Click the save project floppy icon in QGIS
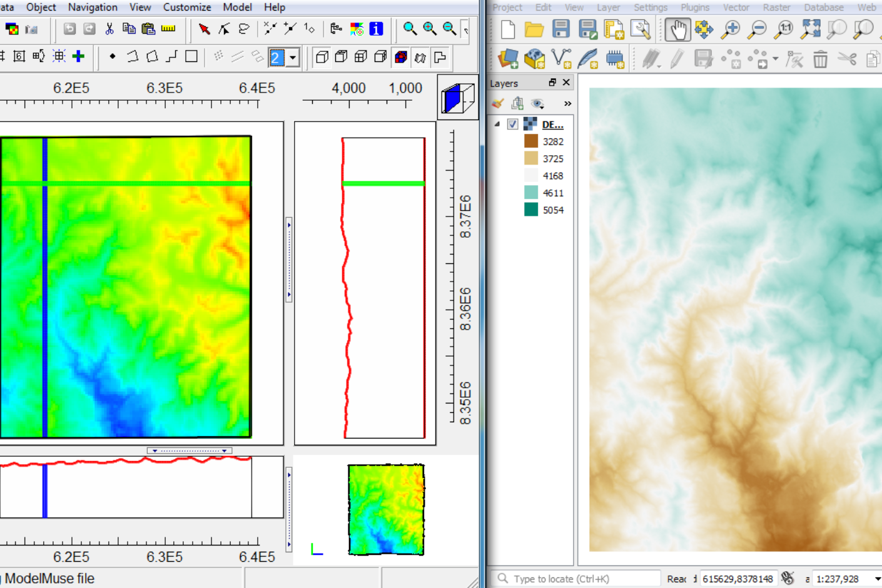882x588 pixels. point(560,29)
